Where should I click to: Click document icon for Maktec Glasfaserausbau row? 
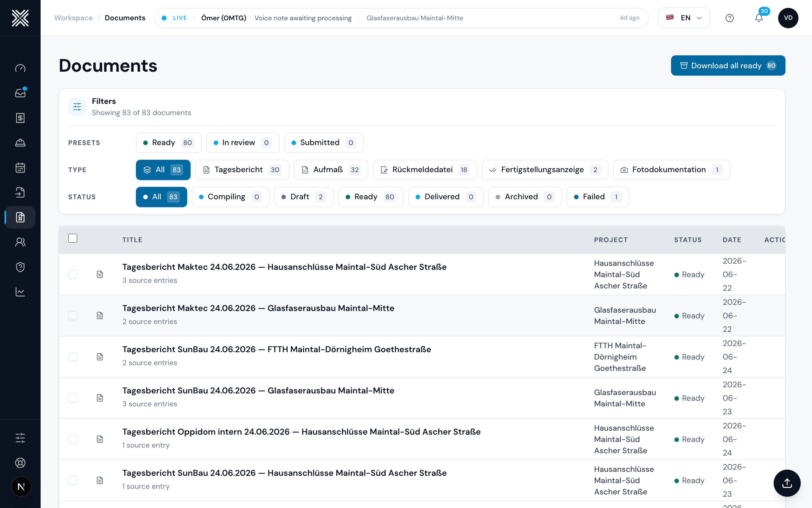tap(100, 316)
